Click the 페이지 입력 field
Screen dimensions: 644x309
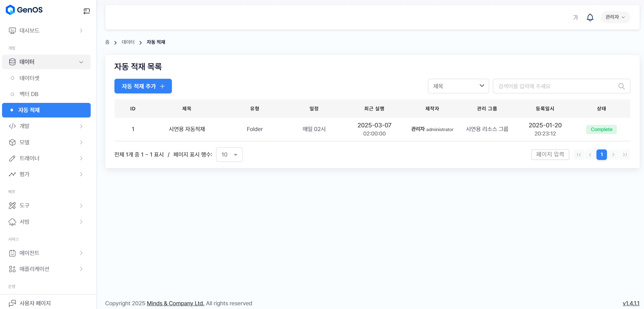(550, 154)
